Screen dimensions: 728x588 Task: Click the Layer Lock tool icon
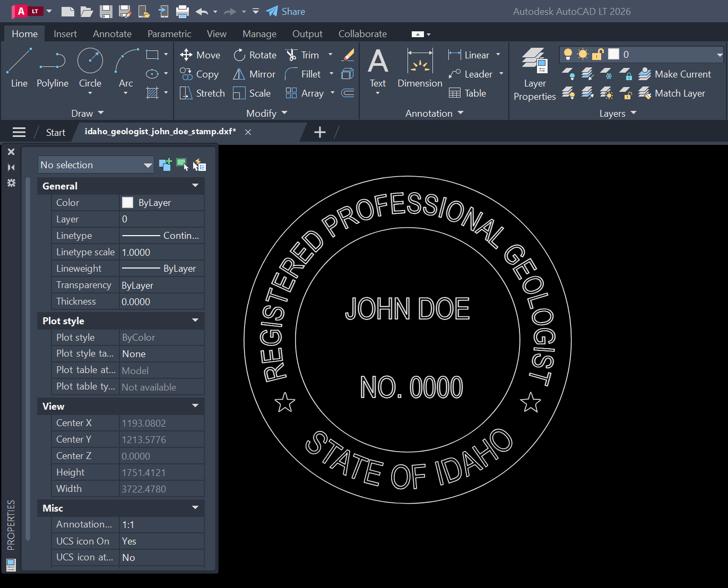pyautogui.click(x=626, y=74)
